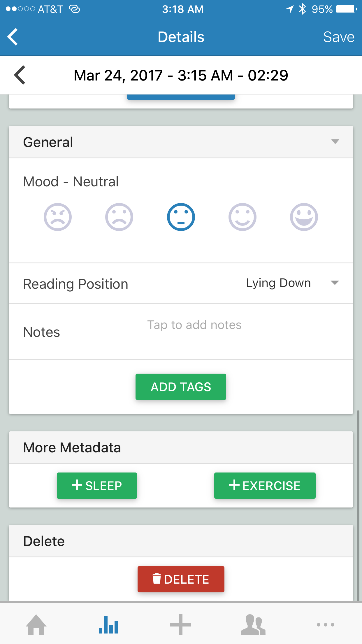
Task: Tap the ADD TAGS button
Action: [181, 387]
